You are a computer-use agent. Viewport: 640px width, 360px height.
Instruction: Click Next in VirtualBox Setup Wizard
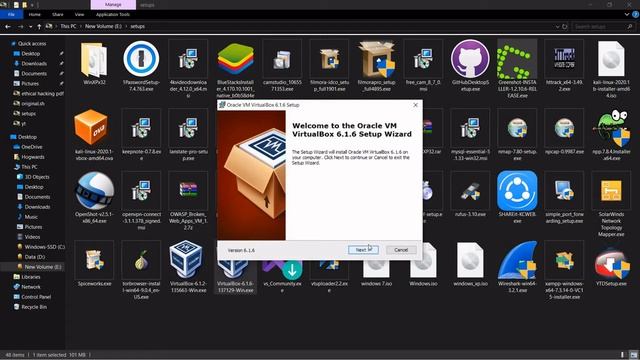point(363,250)
